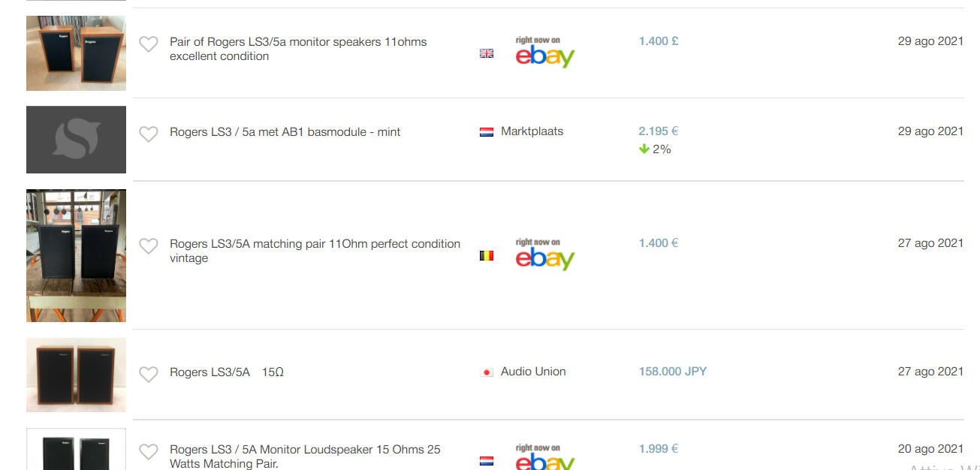Click the eBay logo on the 1.400 £ listing
This screenshot has height=470, width=980.
544,53
